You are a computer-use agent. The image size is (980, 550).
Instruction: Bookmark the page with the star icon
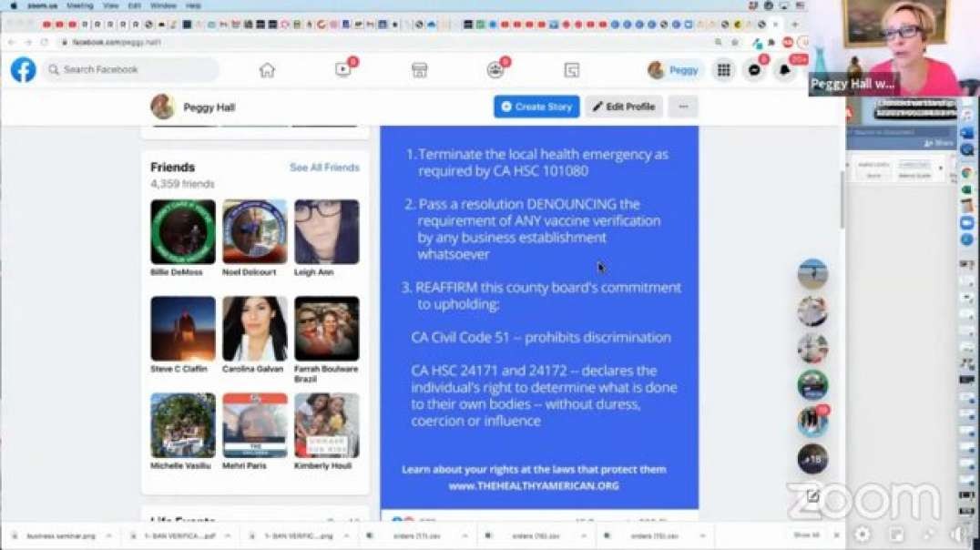tap(735, 43)
